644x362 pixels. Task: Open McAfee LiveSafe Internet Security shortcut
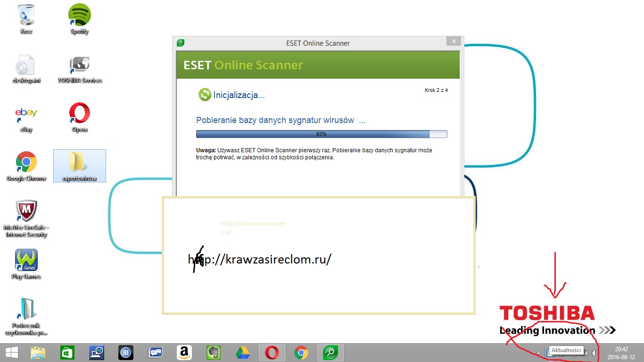coord(26,218)
